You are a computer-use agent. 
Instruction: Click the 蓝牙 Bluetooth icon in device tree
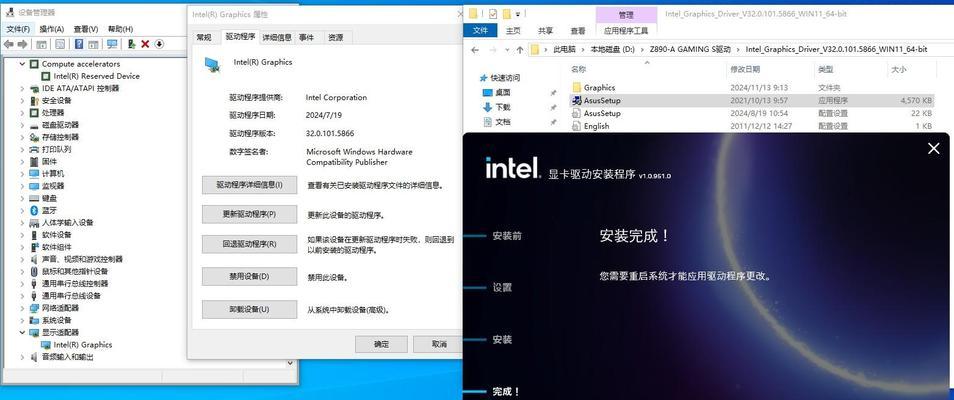[x=35, y=210]
